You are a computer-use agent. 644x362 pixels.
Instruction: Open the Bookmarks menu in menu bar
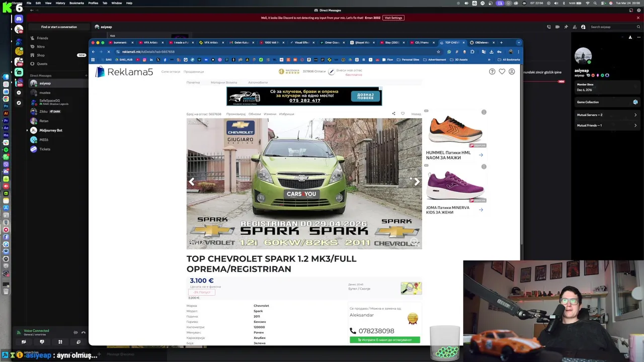76,3
